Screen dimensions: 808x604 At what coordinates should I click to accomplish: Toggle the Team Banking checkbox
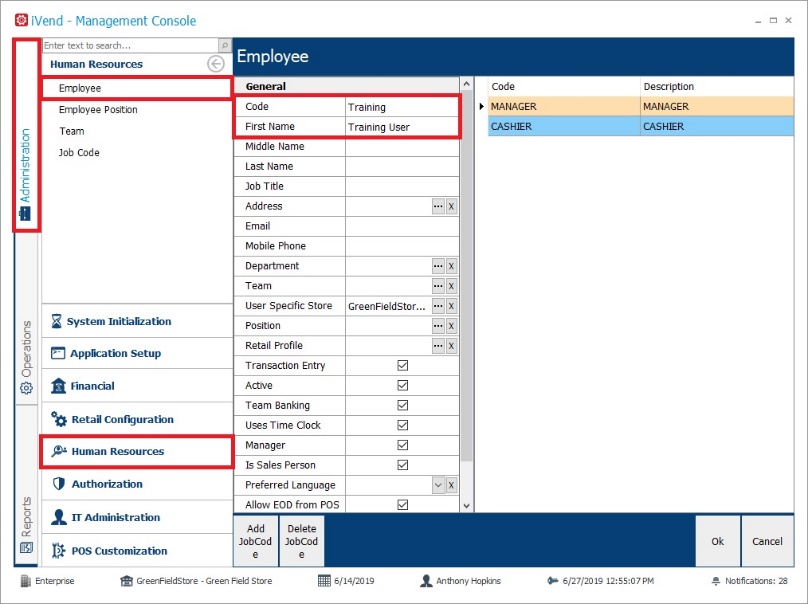pyautogui.click(x=402, y=405)
